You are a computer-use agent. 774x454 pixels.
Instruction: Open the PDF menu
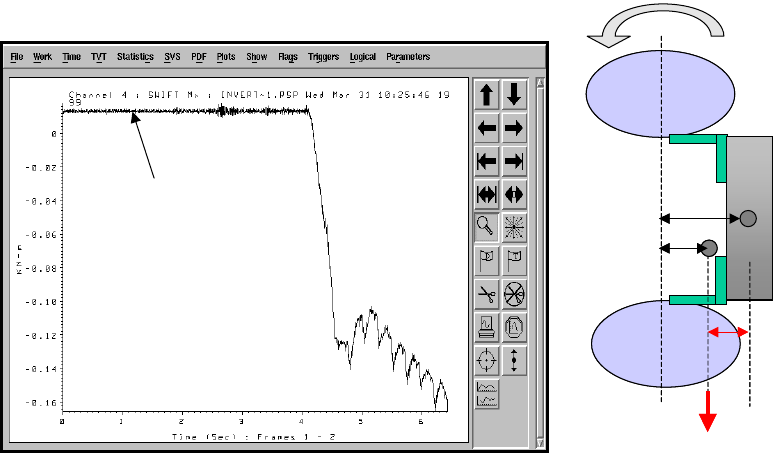pos(199,57)
